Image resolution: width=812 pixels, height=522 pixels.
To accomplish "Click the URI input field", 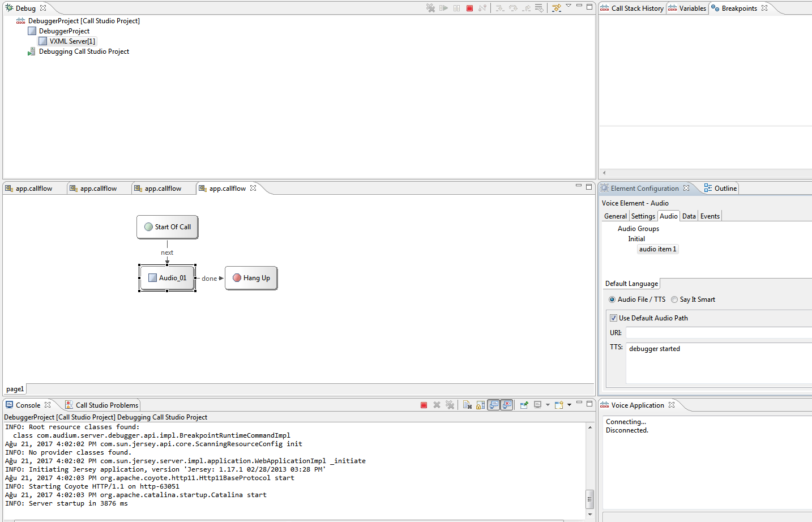I will [719, 333].
